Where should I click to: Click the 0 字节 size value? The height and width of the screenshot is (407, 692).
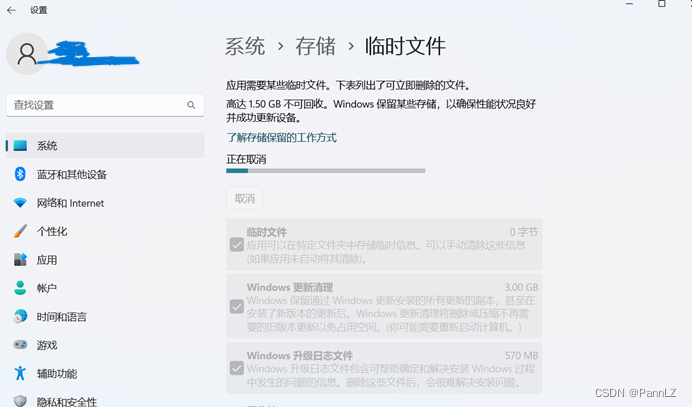[524, 232]
